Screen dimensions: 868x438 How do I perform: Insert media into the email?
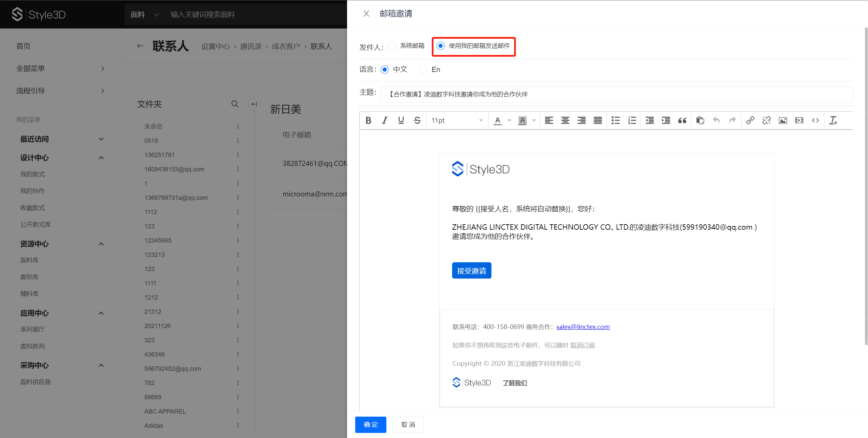pos(799,120)
